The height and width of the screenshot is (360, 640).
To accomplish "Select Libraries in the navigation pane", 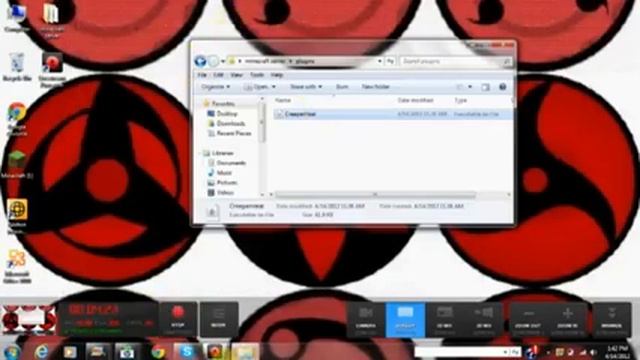I will click(222, 153).
